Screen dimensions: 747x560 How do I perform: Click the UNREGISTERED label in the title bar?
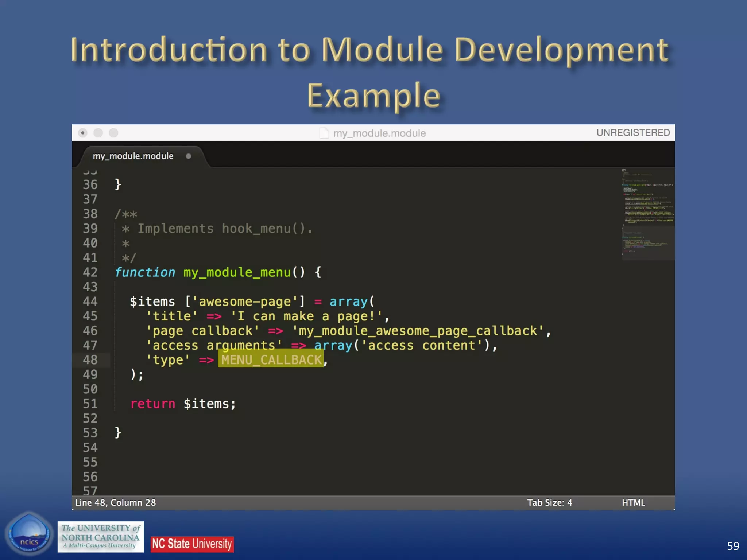[x=633, y=133]
